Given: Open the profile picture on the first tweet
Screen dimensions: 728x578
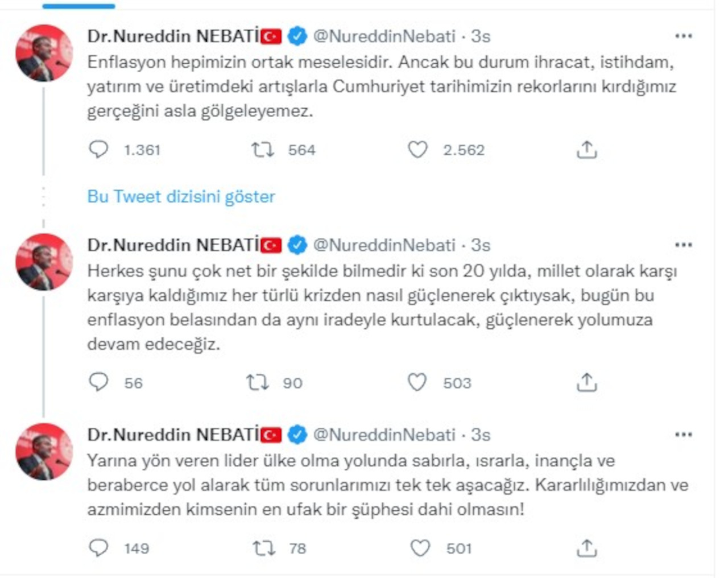Looking at the screenshot, I should pyautogui.click(x=44, y=53).
